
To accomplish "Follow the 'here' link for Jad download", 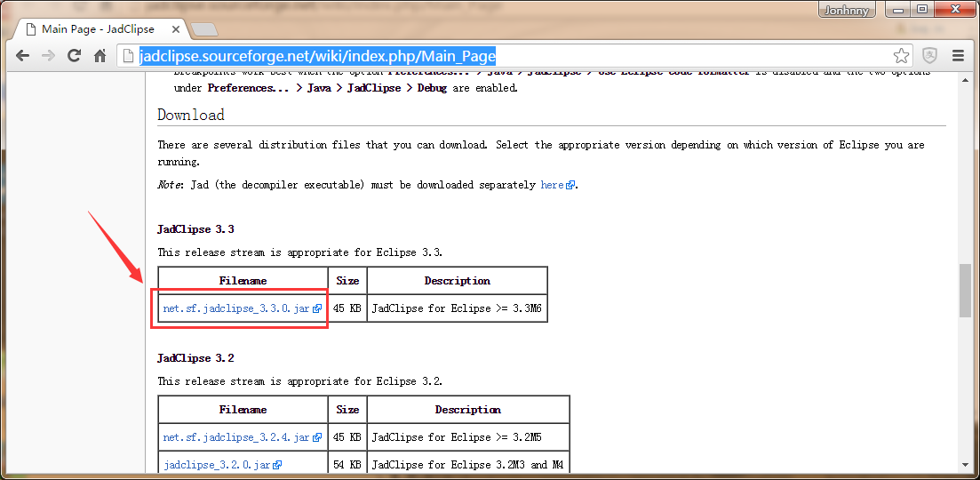I will click(552, 185).
